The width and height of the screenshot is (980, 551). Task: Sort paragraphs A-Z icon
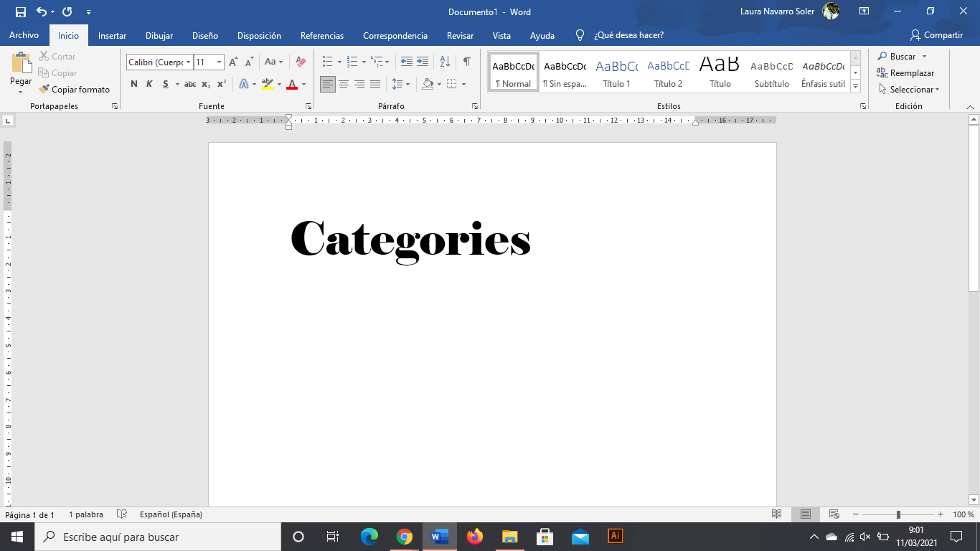[445, 62]
